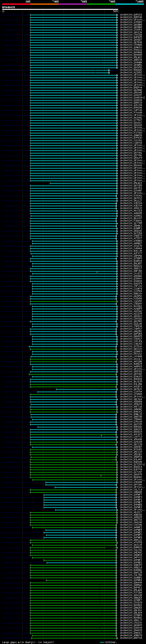Image resolution: width=146 pixels, height=644 pixels.
Task: Select hit label UniRef100_Q40134
Action: (131, 32)
